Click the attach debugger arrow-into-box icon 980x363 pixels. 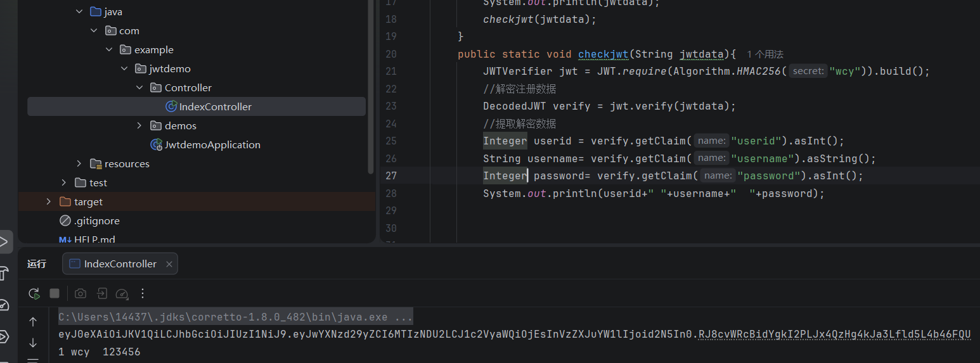pyautogui.click(x=101, y=293)
